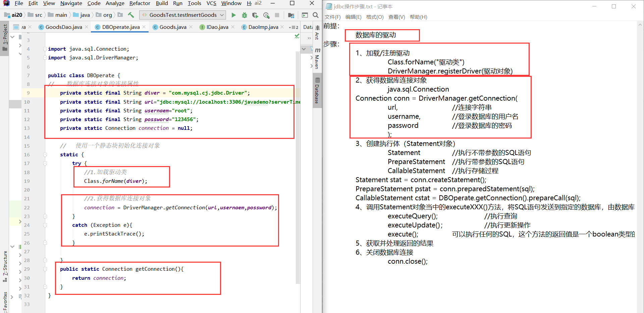Collapse the top project tree node arrow

pyautogui.click(x=12, y=37)
